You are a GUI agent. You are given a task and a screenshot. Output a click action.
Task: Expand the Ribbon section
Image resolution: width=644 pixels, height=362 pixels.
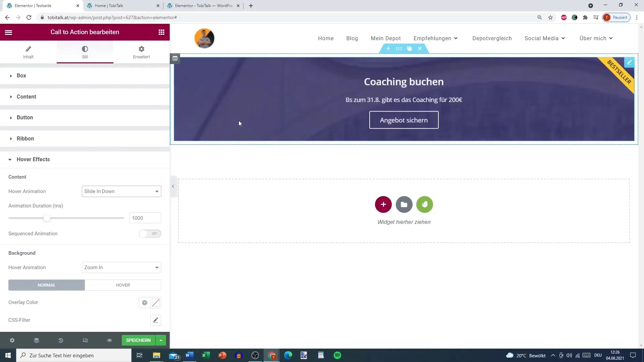[x=85, y=139]
